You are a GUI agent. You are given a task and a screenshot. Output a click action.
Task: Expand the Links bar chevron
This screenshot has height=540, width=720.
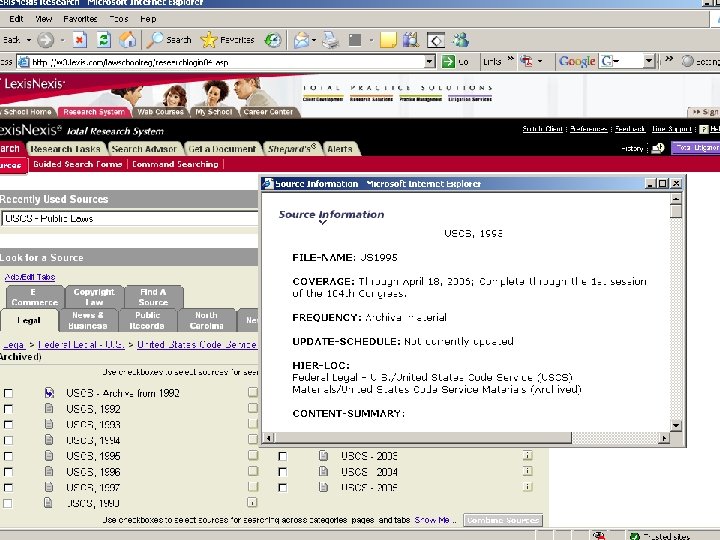(x=510, y=58)
